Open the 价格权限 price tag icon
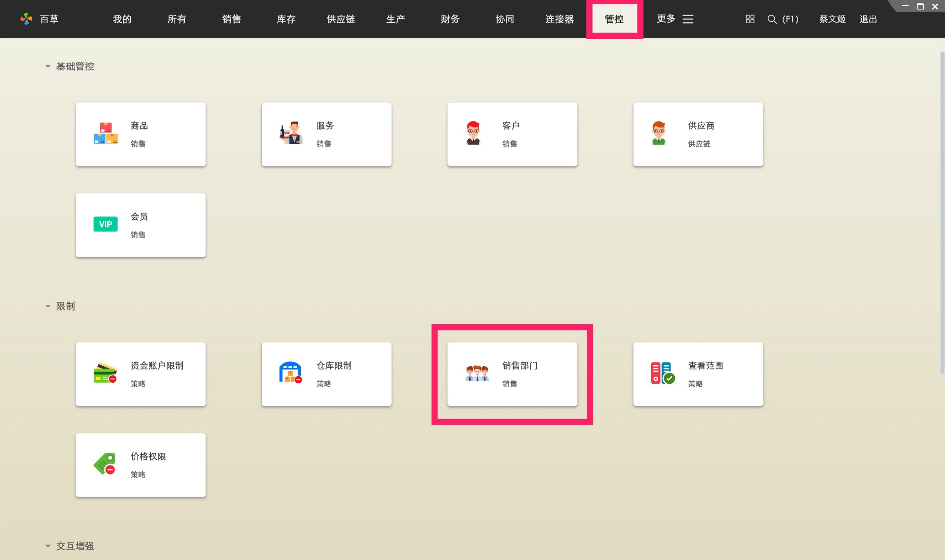Image resolution: width=945 pixels, height=560 pixels. point(105,464)
